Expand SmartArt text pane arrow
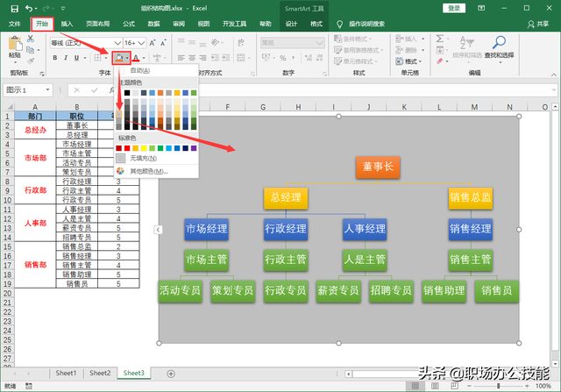This screenshot has height=392, width=561. coord(158,230)
